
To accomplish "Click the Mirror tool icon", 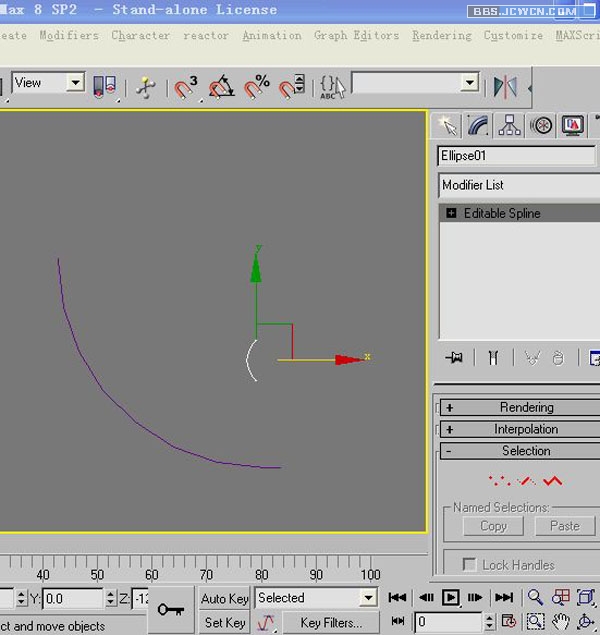I will pos(505,87).
